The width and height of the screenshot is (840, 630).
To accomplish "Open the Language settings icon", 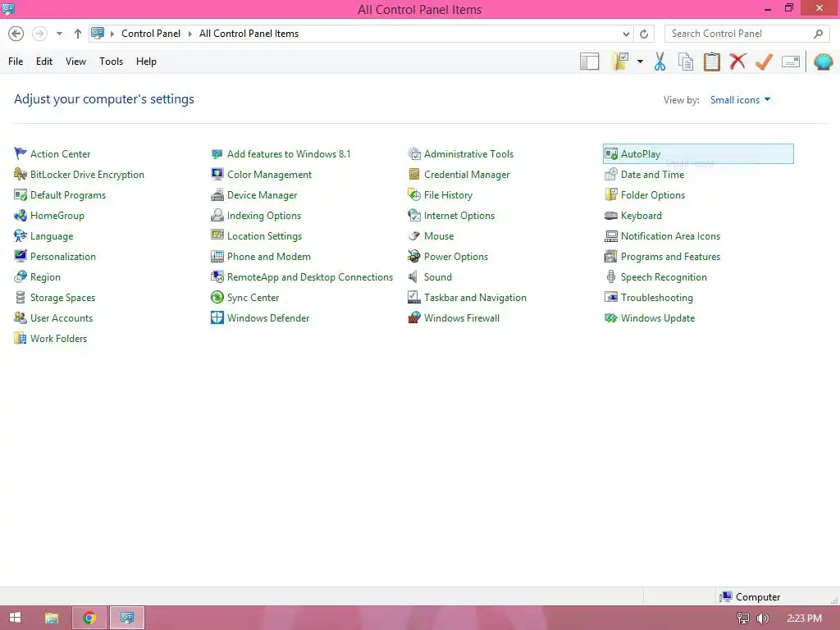I will tap(21, 235).
